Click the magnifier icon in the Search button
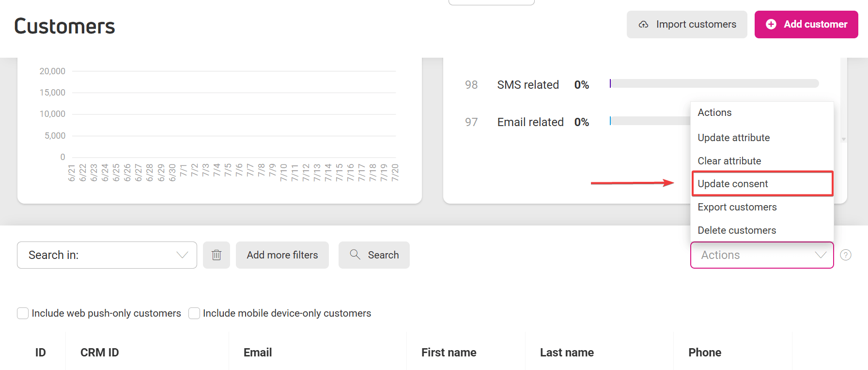The height and width of the screenshot is (370, 868). [355, 255]
